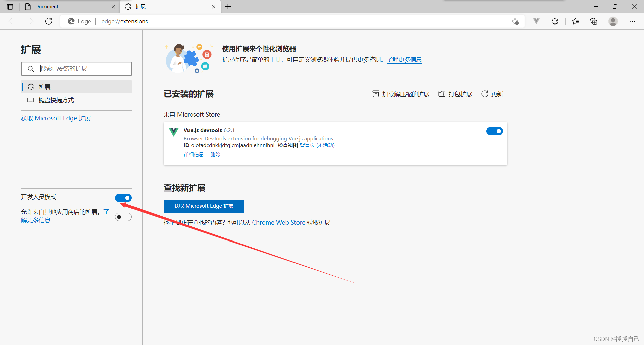The height and width of the screenshot is (345, 644).
Task: Click blue 获取 Microsoft Edge 扩展 button
Action: coord(204,206)
